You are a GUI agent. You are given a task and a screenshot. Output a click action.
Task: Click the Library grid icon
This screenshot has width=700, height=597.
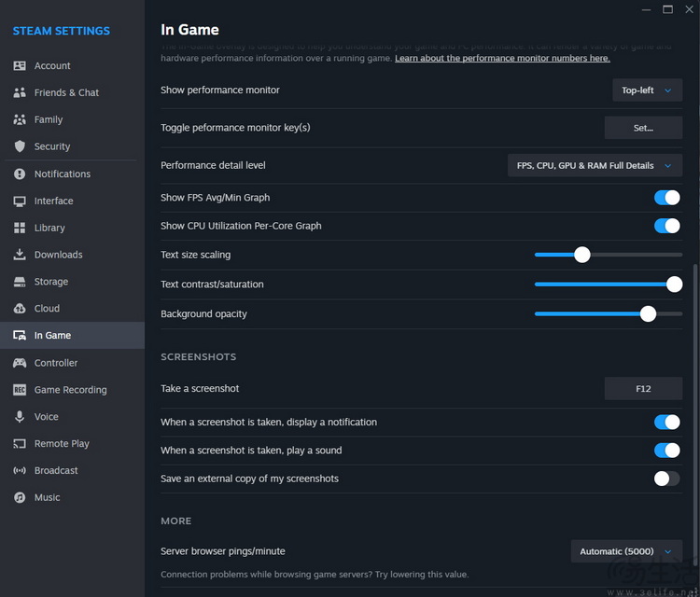20,228
